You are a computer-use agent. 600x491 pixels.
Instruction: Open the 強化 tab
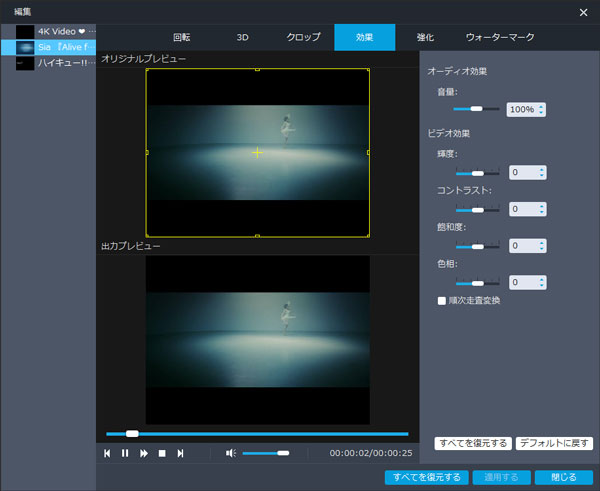425,38
